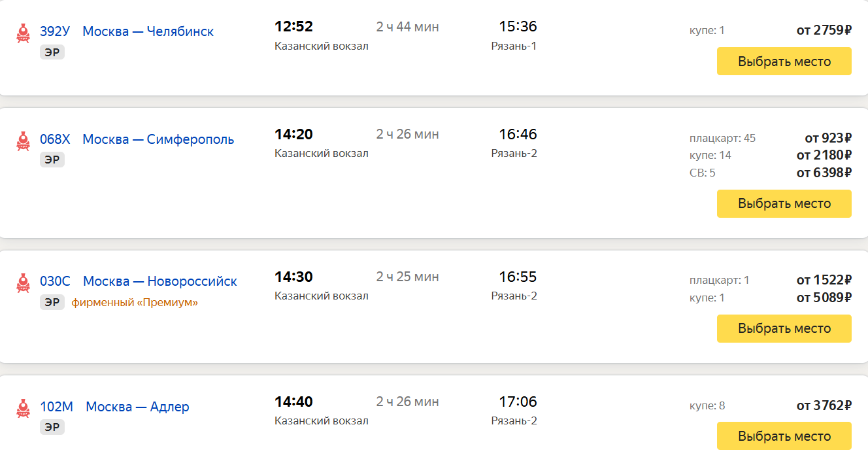Viewport: 868px width, 463px height.
Task: Click the train icon beside 102М
Action: click(24, 409)
